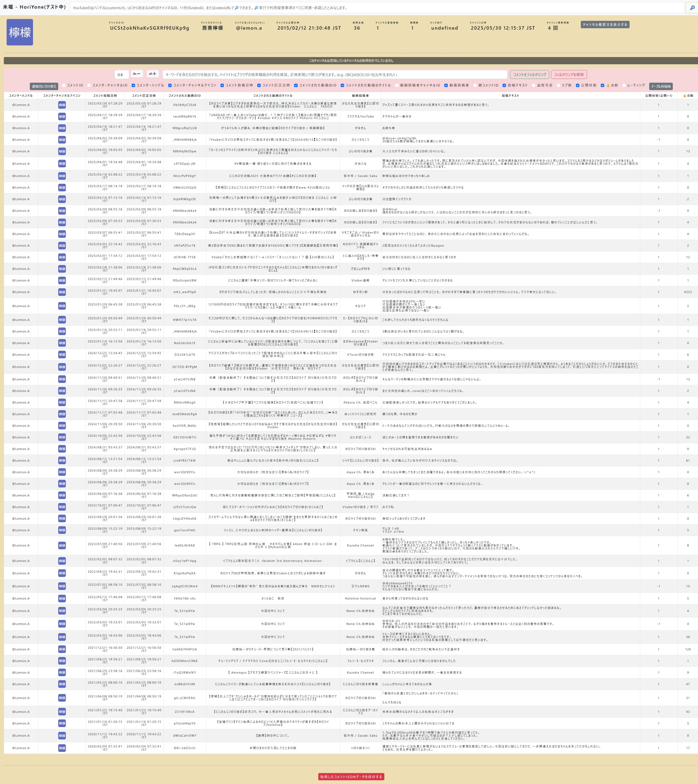The image size is (698, 784).
Task: Decrease font size with the A− button
Action: 137,74
